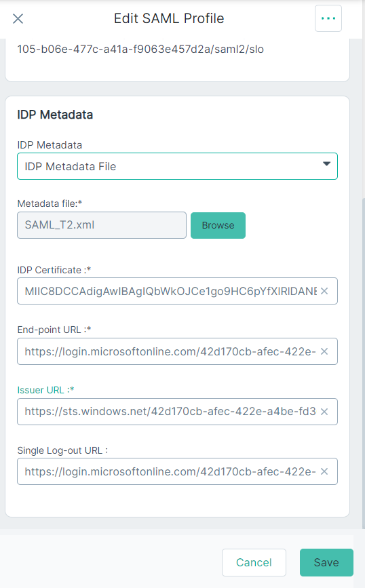Select the IDP Metadata File combo box
Viewport: 365px width, 588px height.
coord(178,166)
